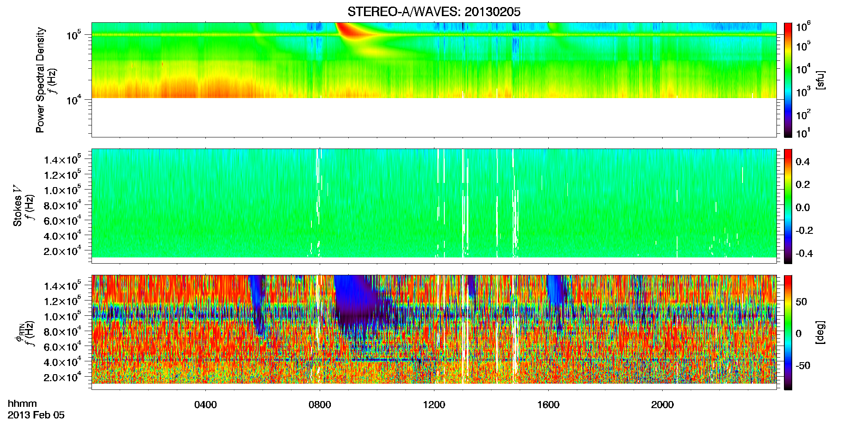
Task: Select the '0.2' label on Stokes V colorbar
Action: [803, 185]
